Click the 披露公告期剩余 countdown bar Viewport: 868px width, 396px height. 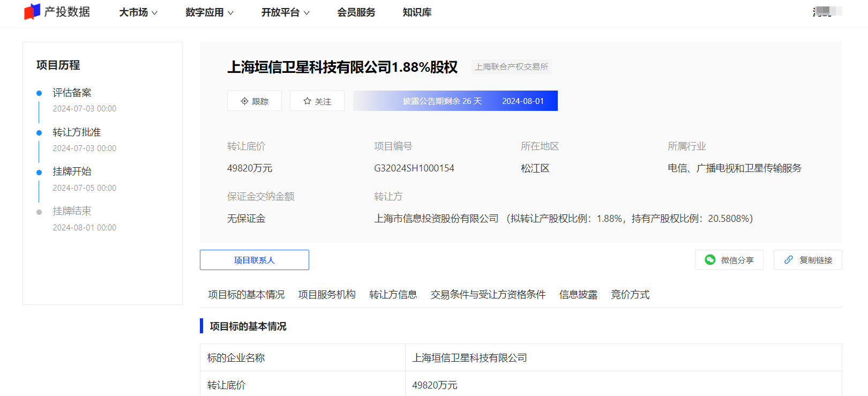[455, 101]
